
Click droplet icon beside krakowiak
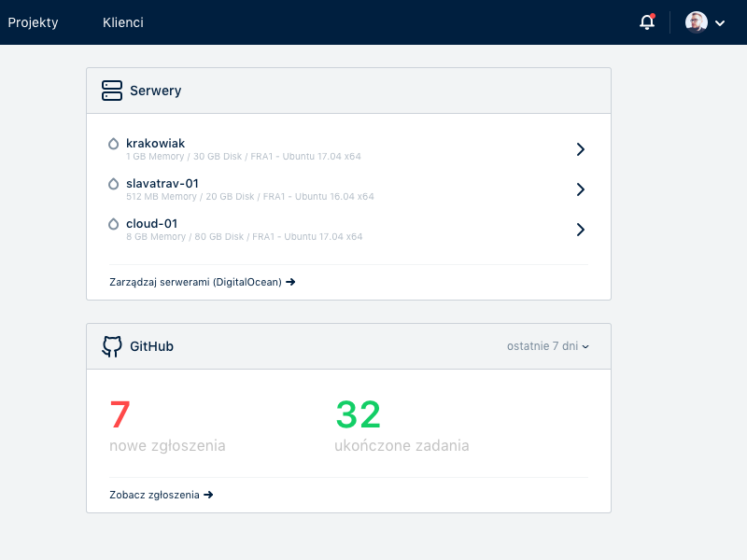click(x=114, y=144)
